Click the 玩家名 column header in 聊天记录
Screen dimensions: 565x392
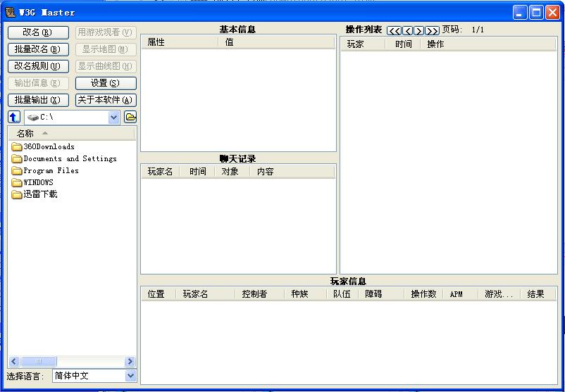click(161, 172)
